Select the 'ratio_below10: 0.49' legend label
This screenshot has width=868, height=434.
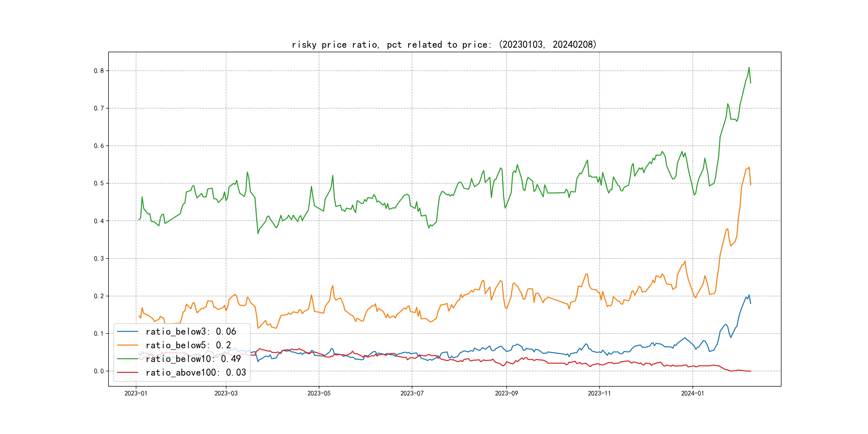click(193, 359)
